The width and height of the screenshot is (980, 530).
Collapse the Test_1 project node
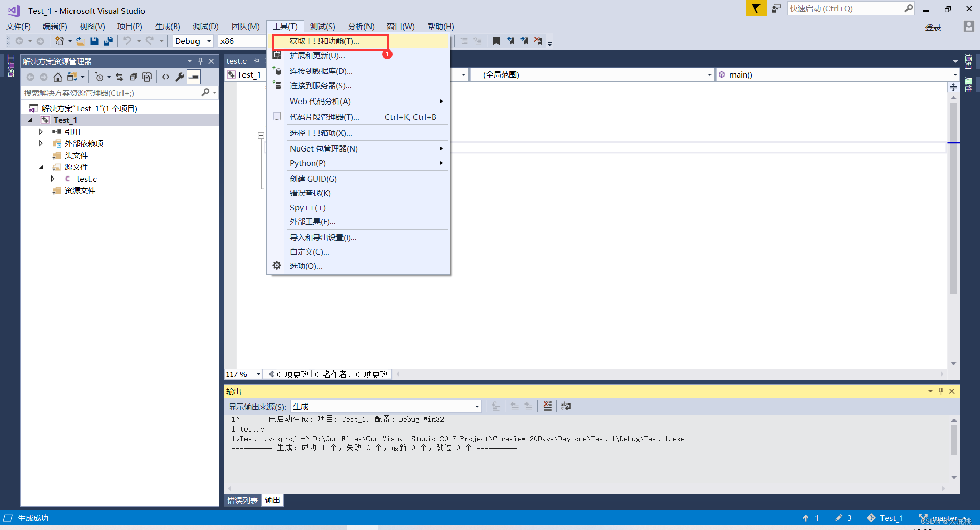click(30, 120)
